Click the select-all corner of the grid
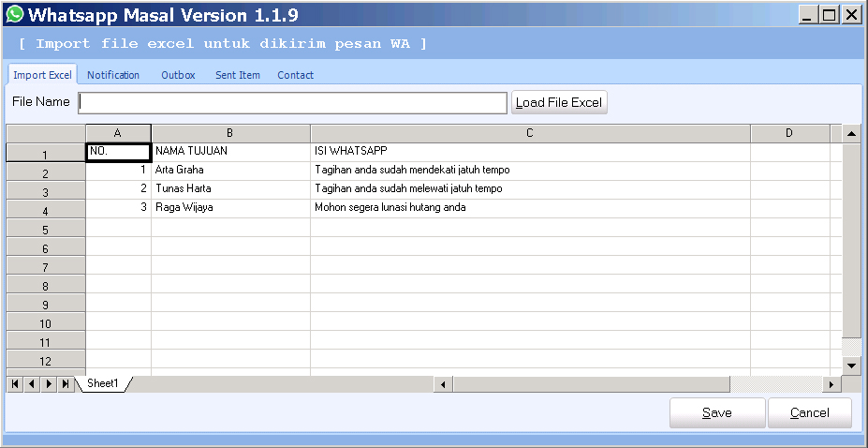 pos(46,133)
